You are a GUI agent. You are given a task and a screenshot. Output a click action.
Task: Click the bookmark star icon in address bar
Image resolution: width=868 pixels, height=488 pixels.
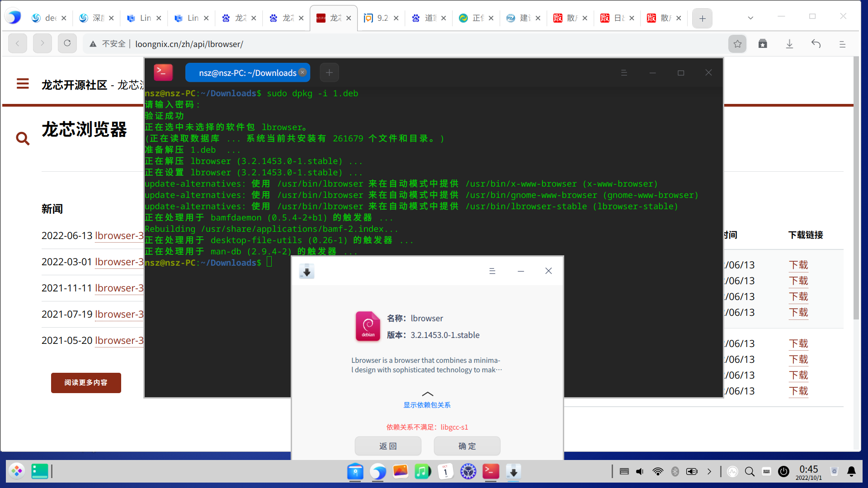tap(737, 44)
